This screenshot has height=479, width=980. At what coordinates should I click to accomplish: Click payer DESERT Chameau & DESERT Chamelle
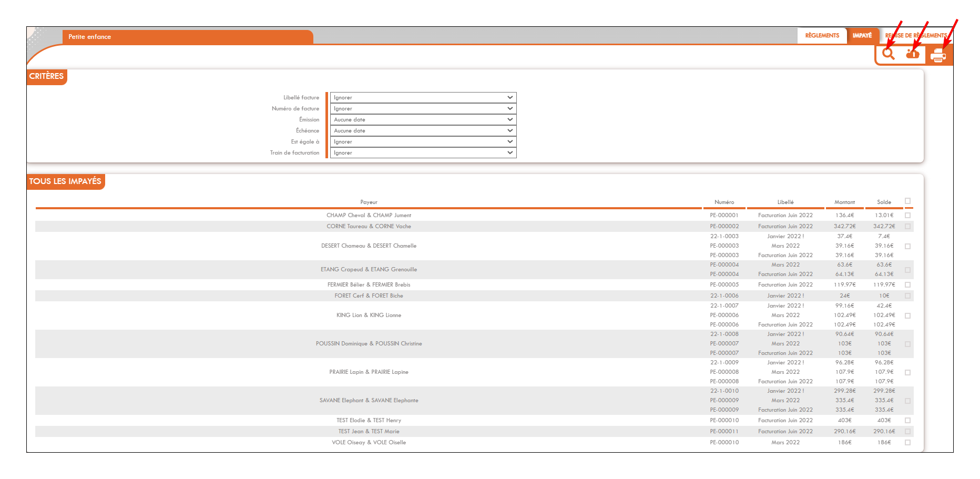(369, 246)
